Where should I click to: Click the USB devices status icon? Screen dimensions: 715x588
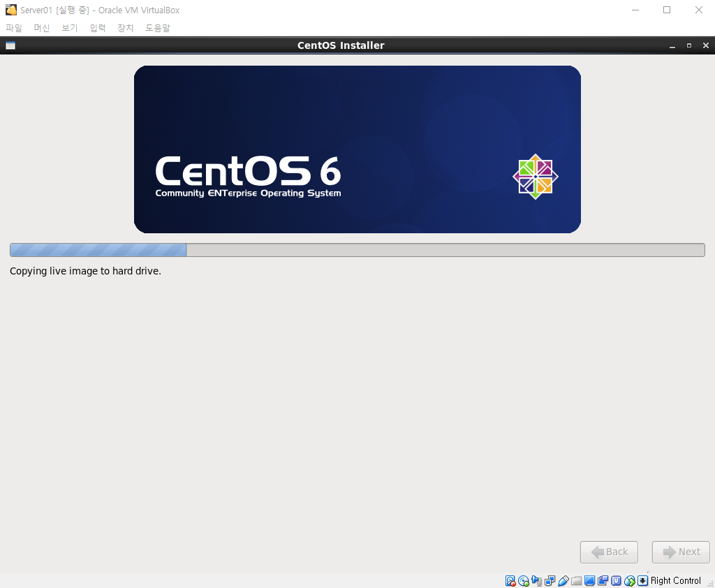(x=563, y=581)
